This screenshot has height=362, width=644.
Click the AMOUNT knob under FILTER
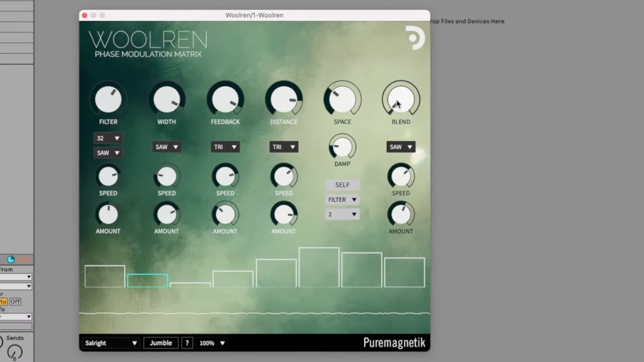(x=108, y=214)
